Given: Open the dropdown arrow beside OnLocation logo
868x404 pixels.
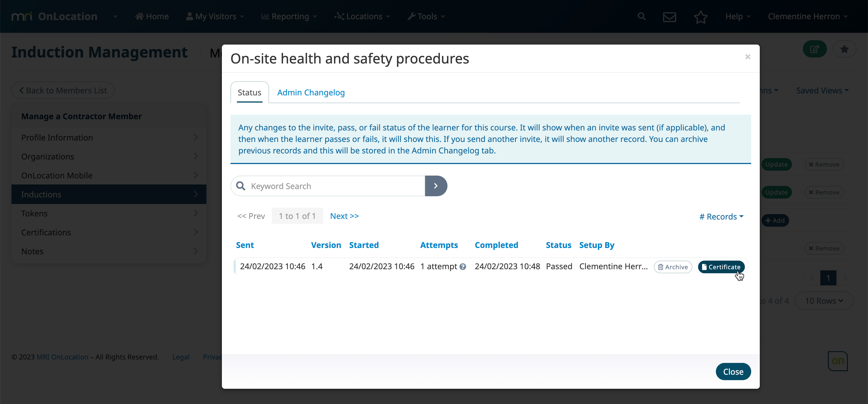Looking at the screenshot, I should (115, 16).
